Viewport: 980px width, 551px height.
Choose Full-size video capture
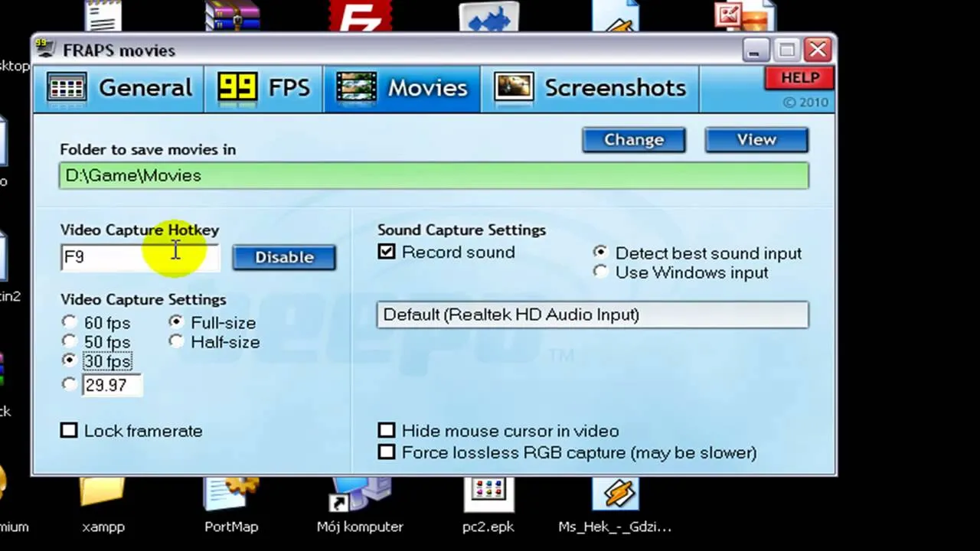click(176, 322)
